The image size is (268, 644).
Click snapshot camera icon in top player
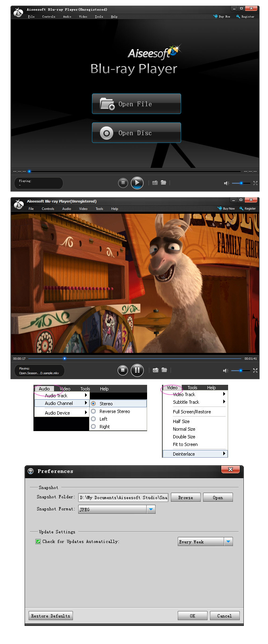point(155,183)
